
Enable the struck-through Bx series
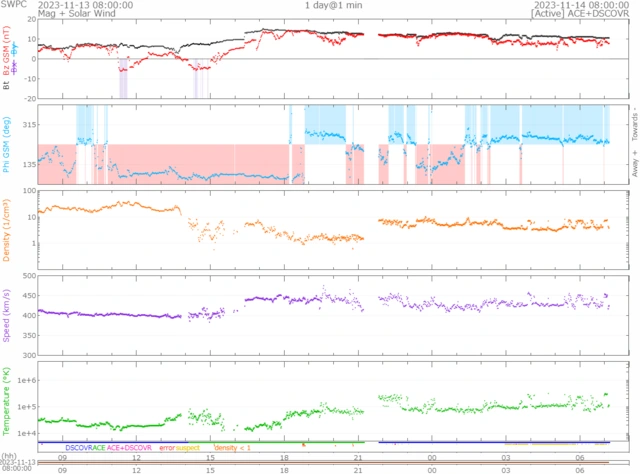point(14,67)
